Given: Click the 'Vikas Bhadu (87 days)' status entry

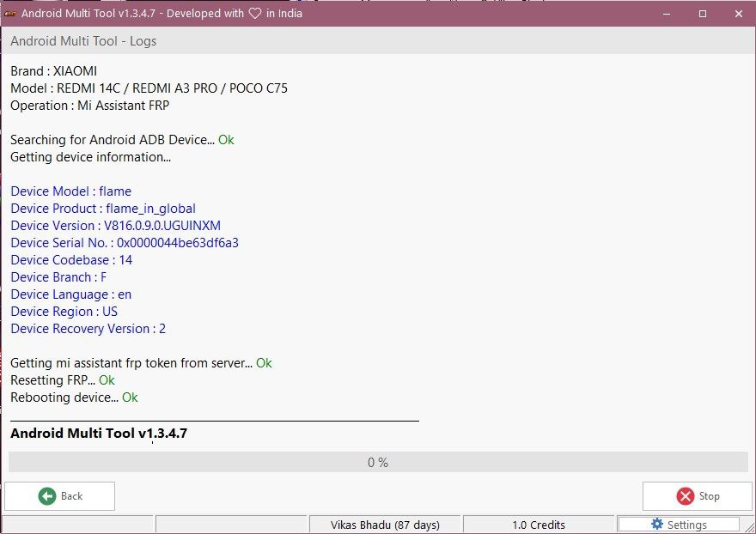Looking at the screenshot, I should [385, 525].
